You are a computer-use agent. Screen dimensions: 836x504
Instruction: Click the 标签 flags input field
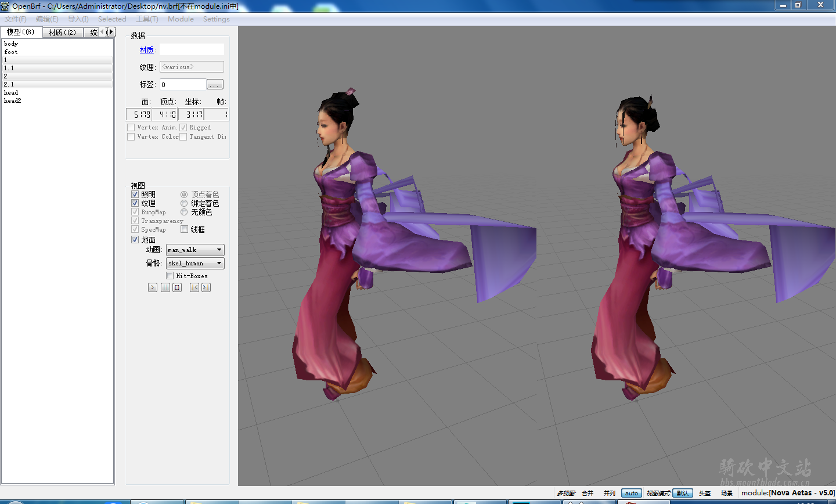(182, 85)
